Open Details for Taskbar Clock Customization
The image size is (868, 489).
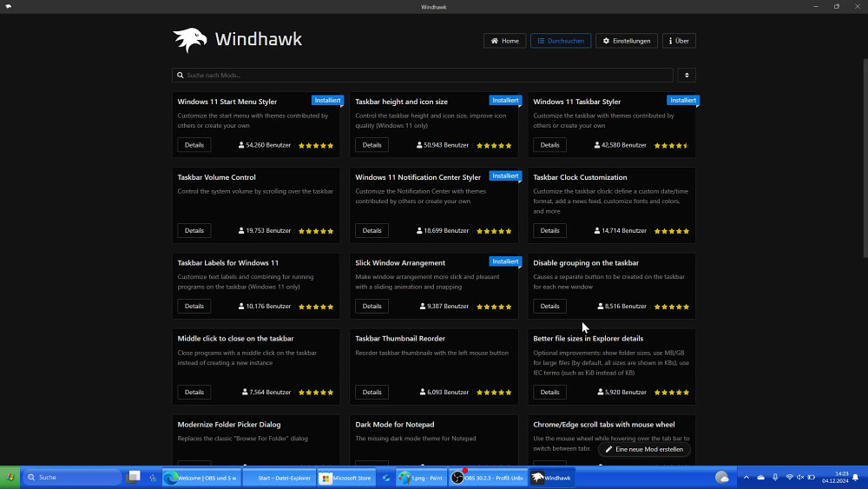(549, 230)
